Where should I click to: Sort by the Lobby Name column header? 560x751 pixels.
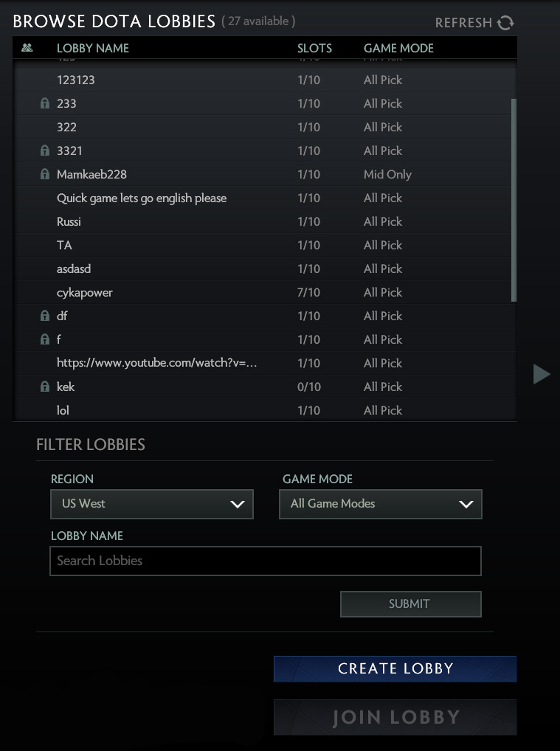click(x=93, y=48)
